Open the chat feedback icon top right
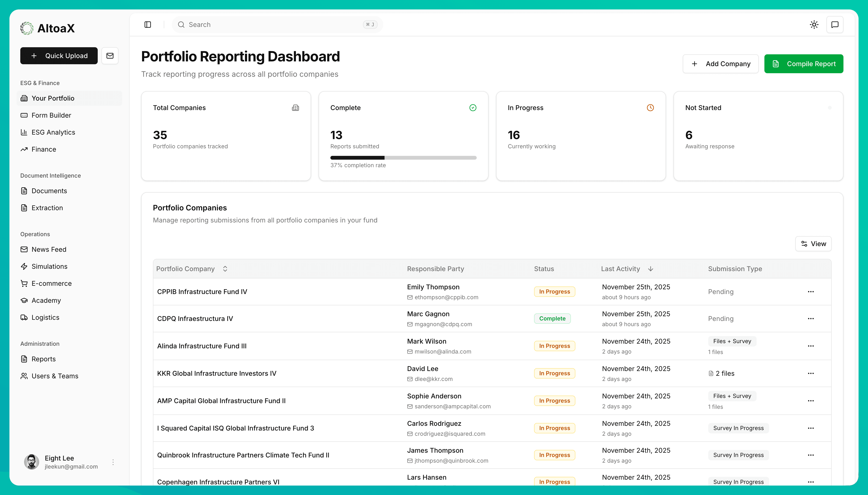Viewport: 868px width, 495px height. 835,24
